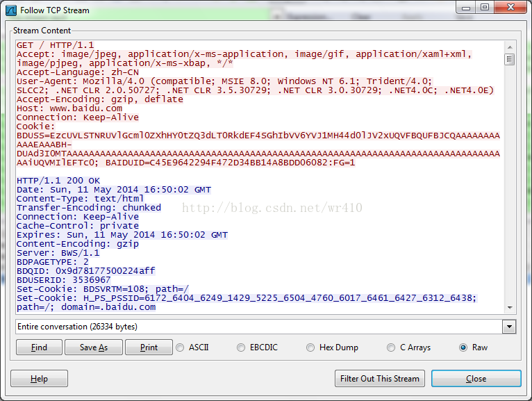Click the vertical scrollbar thumb
Screen dimensions: 532x401
tap(510, 59)
